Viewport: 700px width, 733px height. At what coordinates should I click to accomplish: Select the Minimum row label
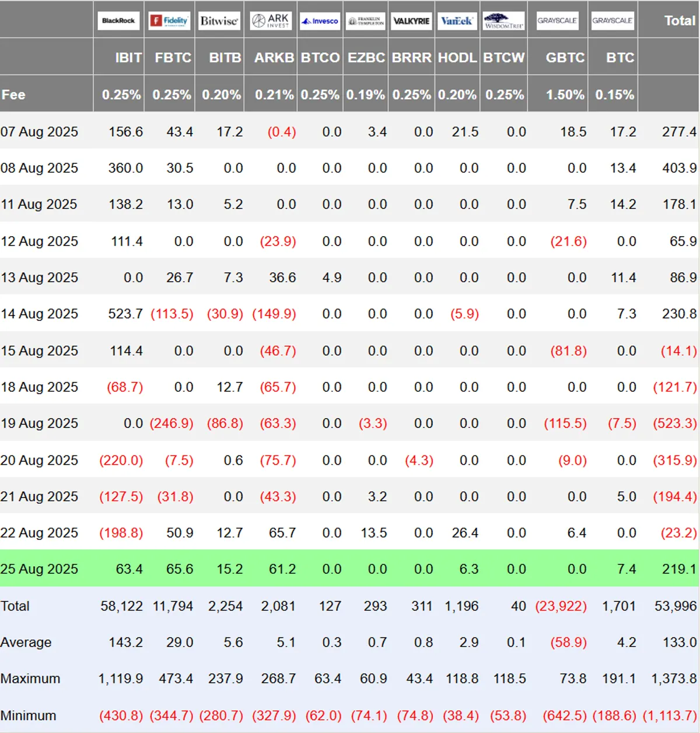point(29,716)
